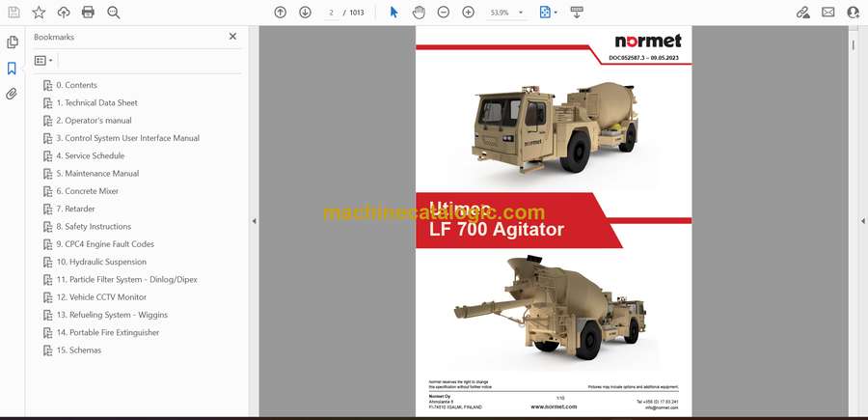
Task: Click bookmark icon beside 6. Concrete Mixer
Action: click(47, 191)
